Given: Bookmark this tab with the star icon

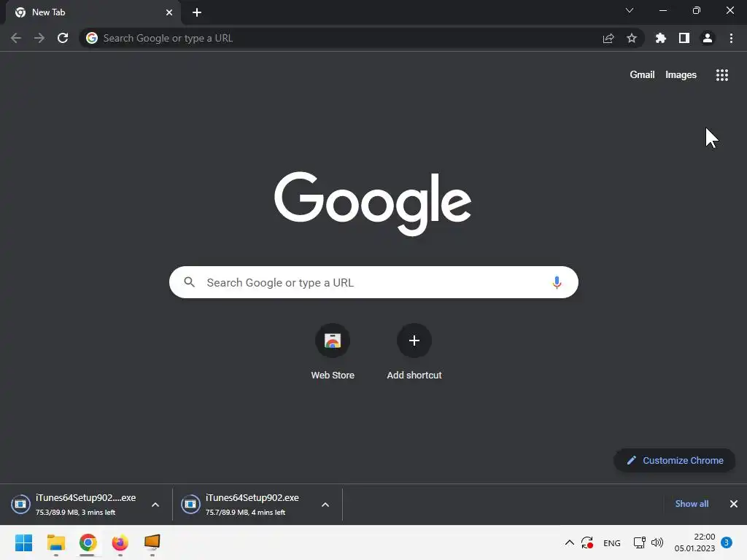Looking at the screenshot, I should point(632,38).
